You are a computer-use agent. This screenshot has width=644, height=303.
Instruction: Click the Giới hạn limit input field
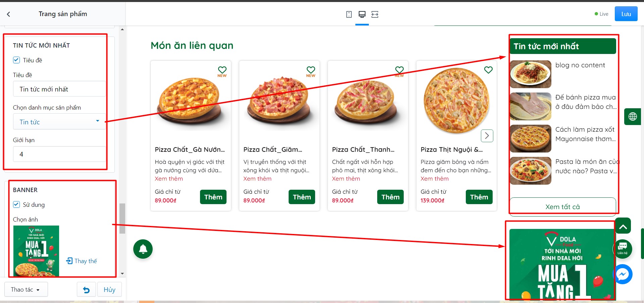pyautogui.click(x=59, y=154)
